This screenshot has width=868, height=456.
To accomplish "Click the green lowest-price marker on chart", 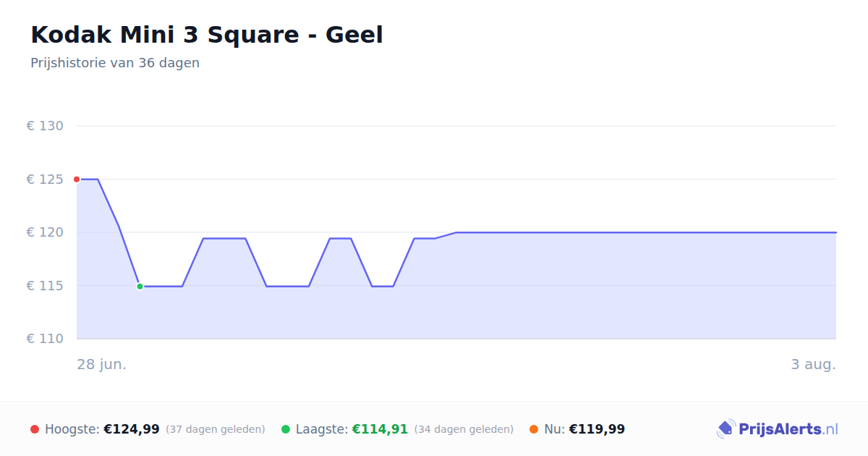I will (x=140, y=287).
